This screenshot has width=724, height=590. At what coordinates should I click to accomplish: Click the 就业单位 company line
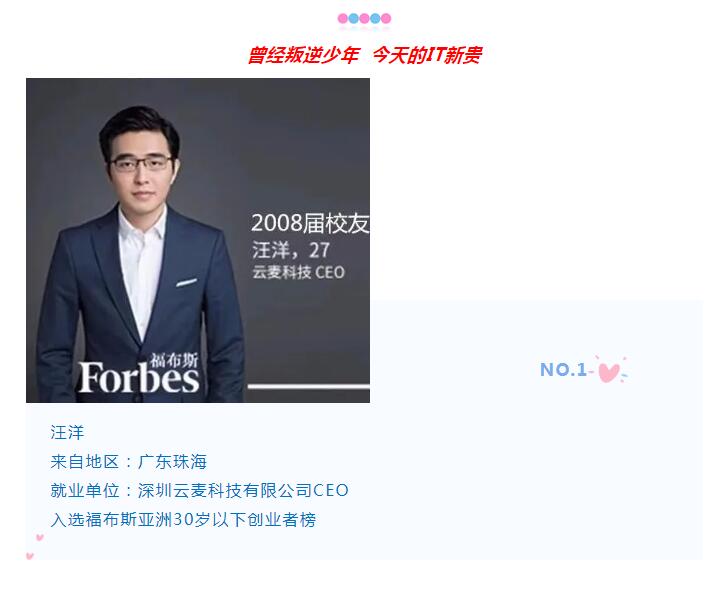(199, 490)
